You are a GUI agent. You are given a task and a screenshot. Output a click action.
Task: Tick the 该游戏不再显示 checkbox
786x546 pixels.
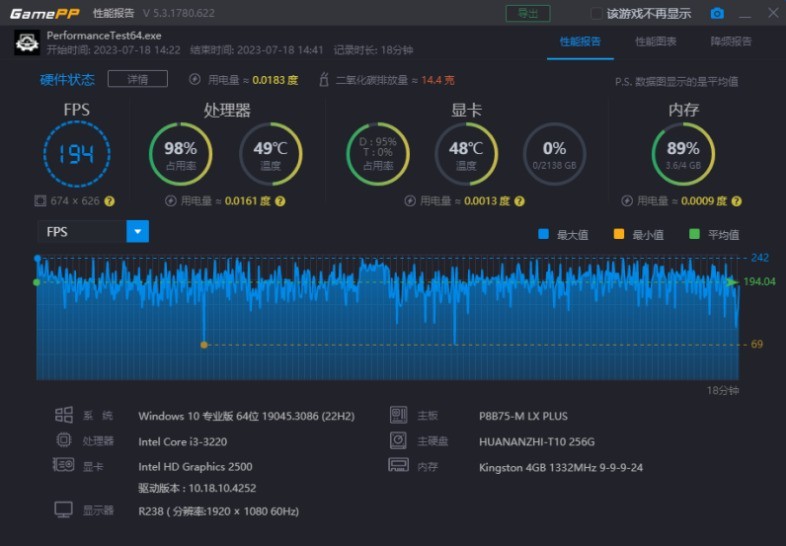[596, 14]
